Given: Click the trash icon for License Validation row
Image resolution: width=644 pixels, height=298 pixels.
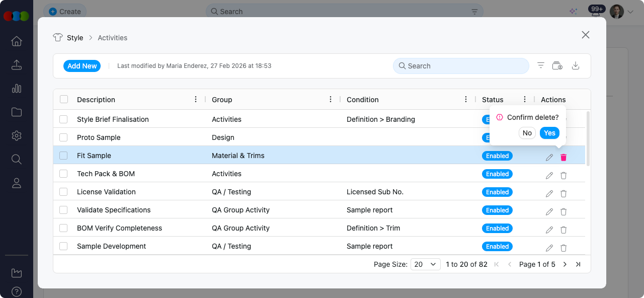Looking at the screenshot, I should (x=563, y=194).
